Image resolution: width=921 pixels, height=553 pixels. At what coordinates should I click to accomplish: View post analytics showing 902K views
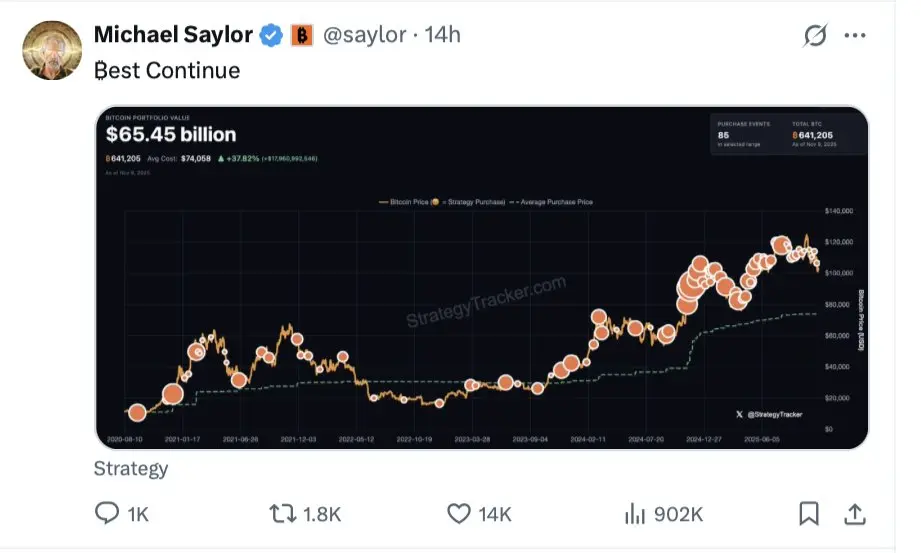pyautogui.click(x=634, y=514)
